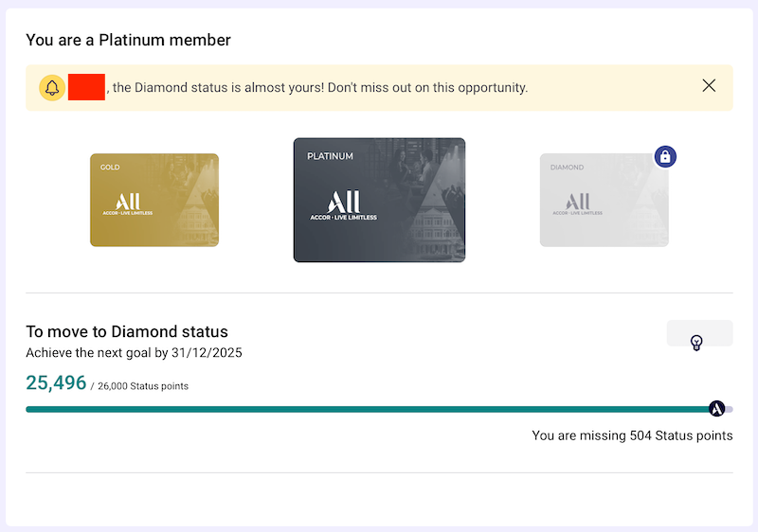Select the Gold membership card
The height and width of the screenshot is (532, 758).
pyautogui.click(x=154, y=200)
